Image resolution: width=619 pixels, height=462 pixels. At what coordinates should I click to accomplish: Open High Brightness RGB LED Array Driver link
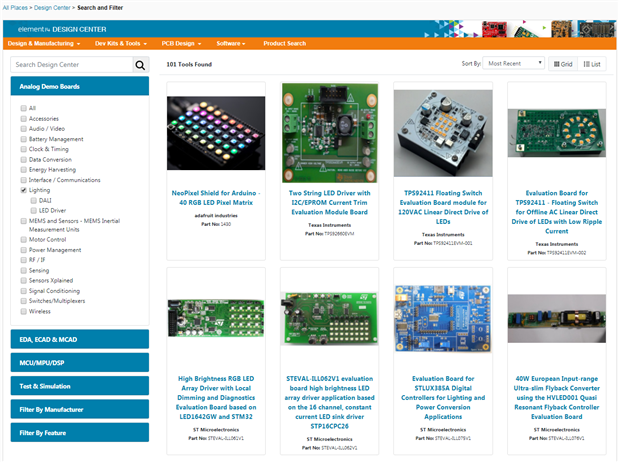coord(216,398)
